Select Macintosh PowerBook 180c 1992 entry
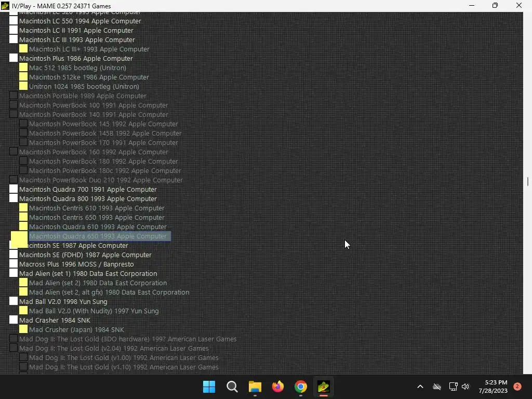This screenshot has width=532, height=399. pos(105,170)
